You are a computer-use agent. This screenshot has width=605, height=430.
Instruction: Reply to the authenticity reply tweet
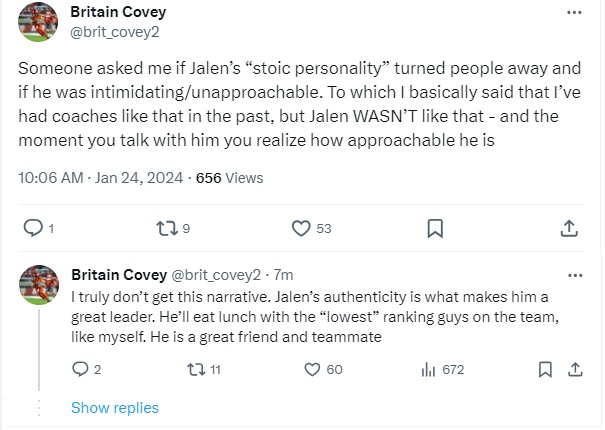click(82, 369)
